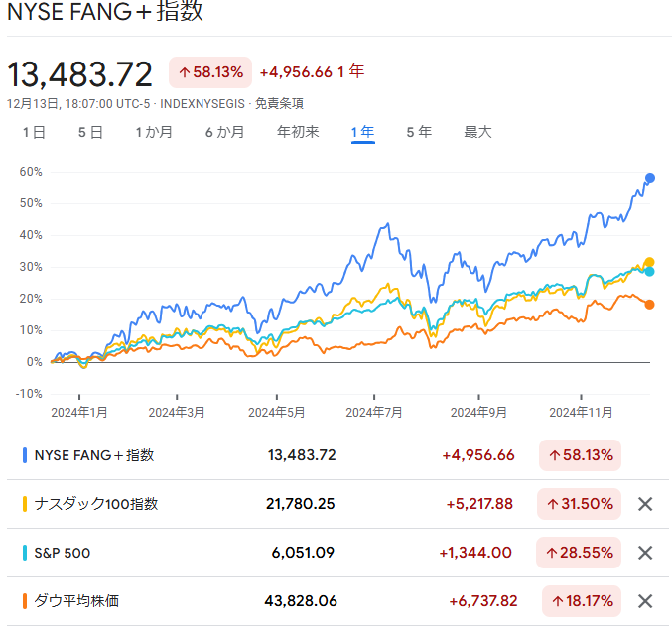Select the 1年 time range tab
Viewport: 672px width, 630px height.
pos(362,132)
